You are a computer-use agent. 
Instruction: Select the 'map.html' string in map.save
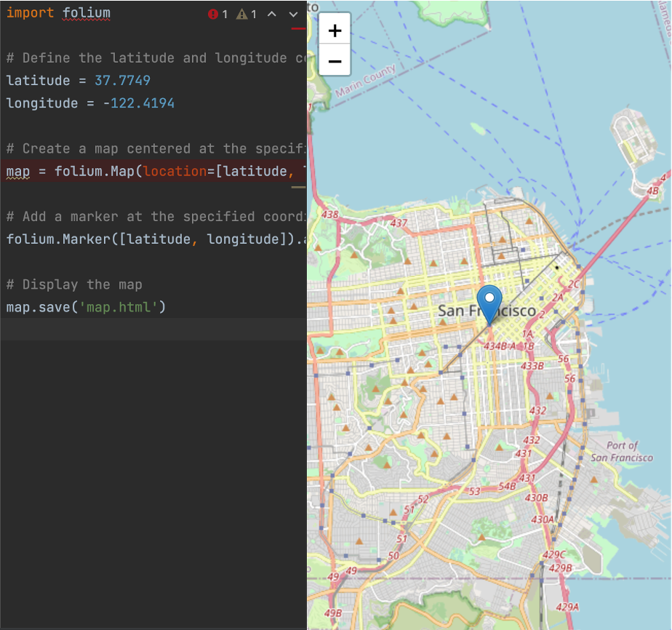(x=116, y=307)
